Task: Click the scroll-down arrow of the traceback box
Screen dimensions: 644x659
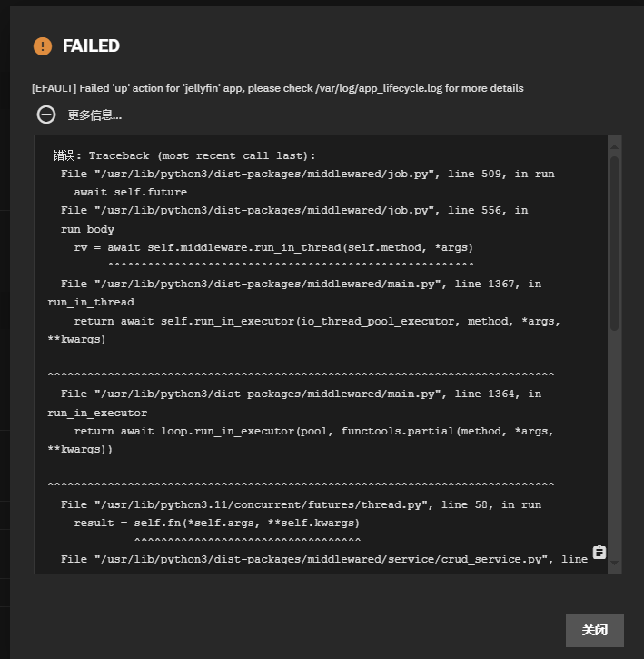Action: click(614, 563)
